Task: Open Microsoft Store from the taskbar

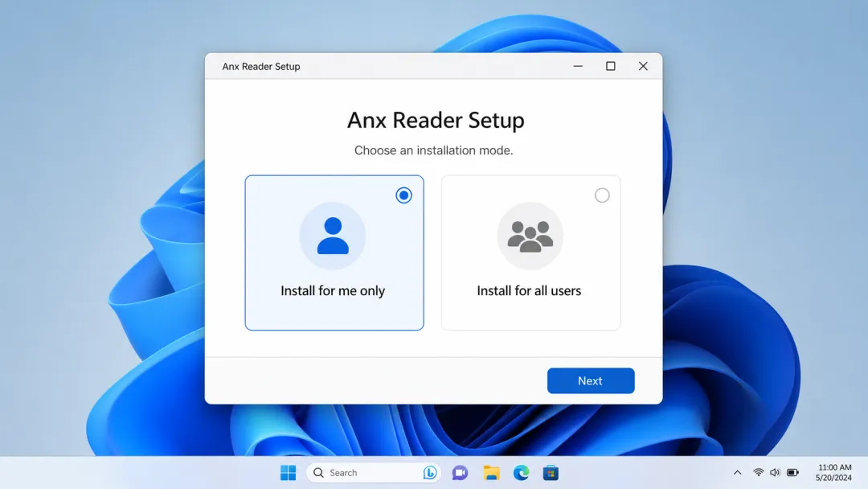Action: (551, 473)
